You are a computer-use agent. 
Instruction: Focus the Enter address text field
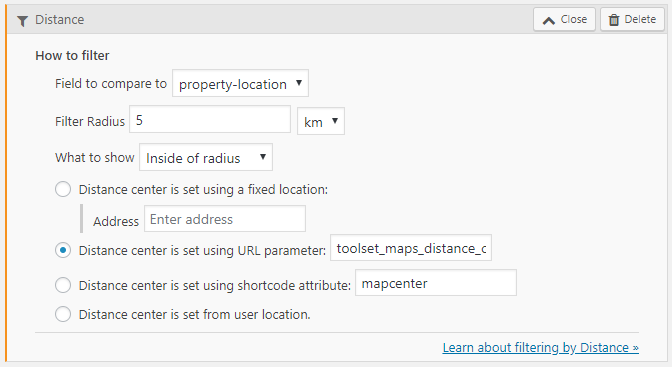(x=225, y=219)
